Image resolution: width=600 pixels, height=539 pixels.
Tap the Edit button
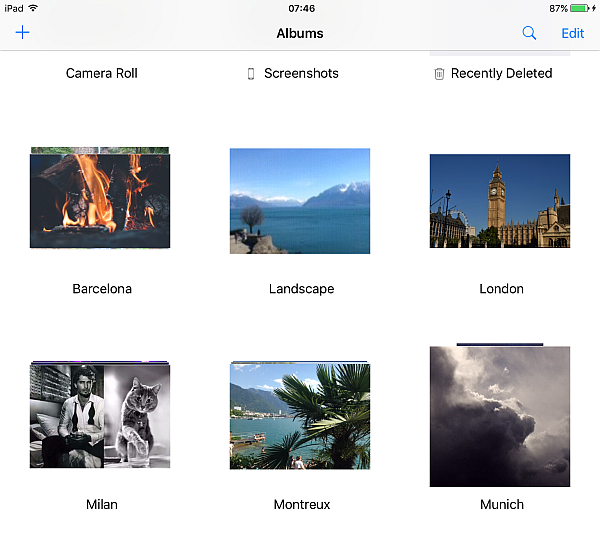point(572,34)
